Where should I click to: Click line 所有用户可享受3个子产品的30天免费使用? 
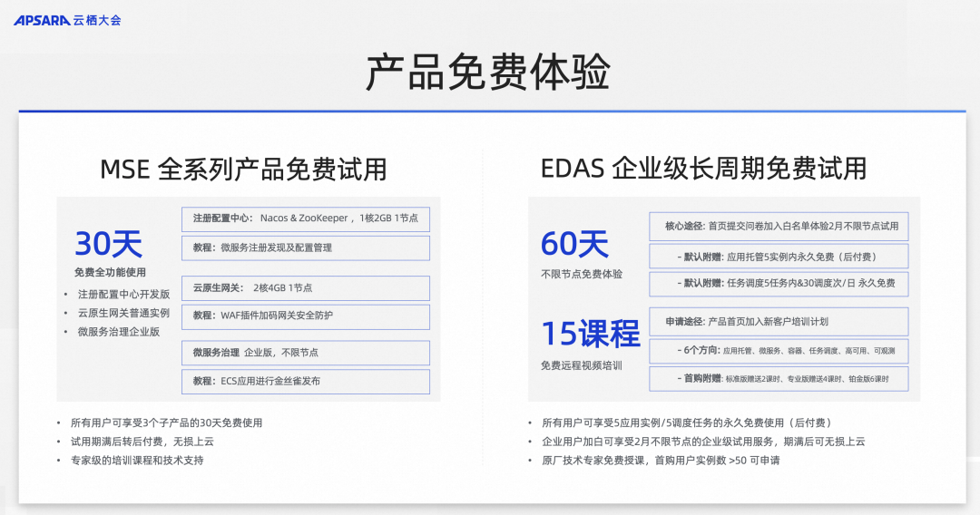(x=166, y=423)
